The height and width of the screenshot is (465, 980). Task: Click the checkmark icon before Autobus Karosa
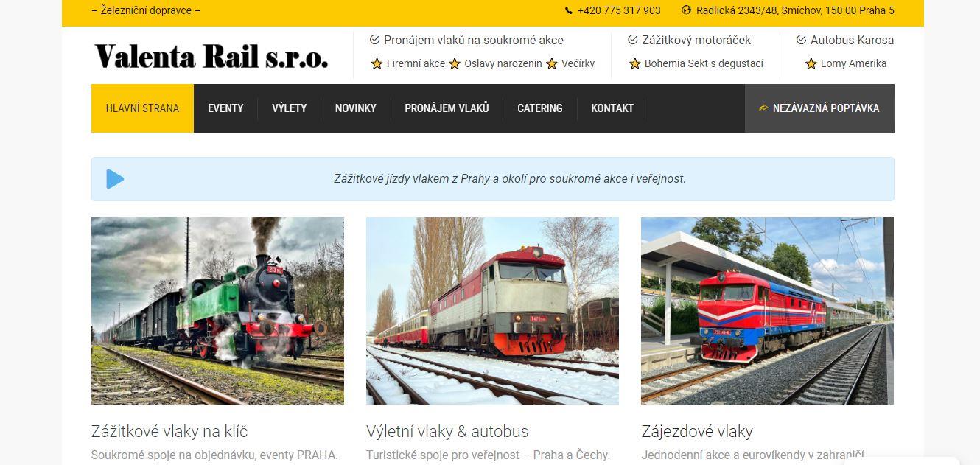point(801,40)
